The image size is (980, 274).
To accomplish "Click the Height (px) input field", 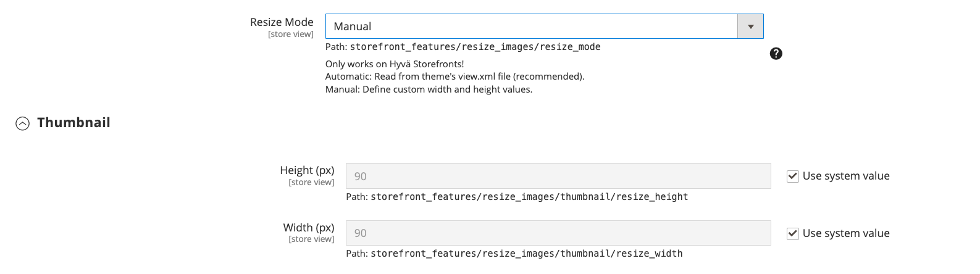I will (x=558, y=176).
